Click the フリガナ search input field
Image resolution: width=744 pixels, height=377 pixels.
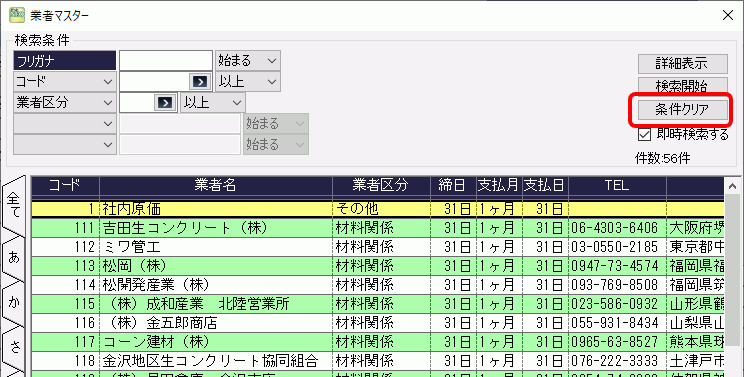click(x=166, y=61)
